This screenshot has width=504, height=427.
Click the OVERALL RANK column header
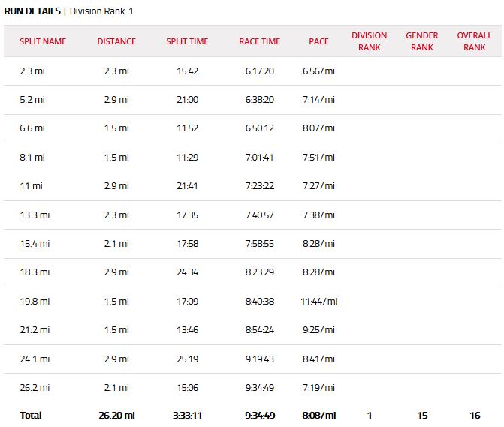(474, 41)
